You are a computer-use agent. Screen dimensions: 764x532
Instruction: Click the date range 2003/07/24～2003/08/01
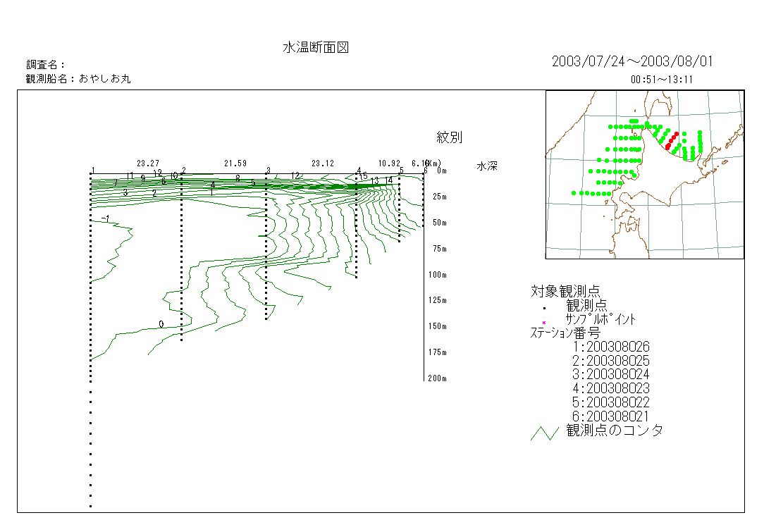point(632,61)
